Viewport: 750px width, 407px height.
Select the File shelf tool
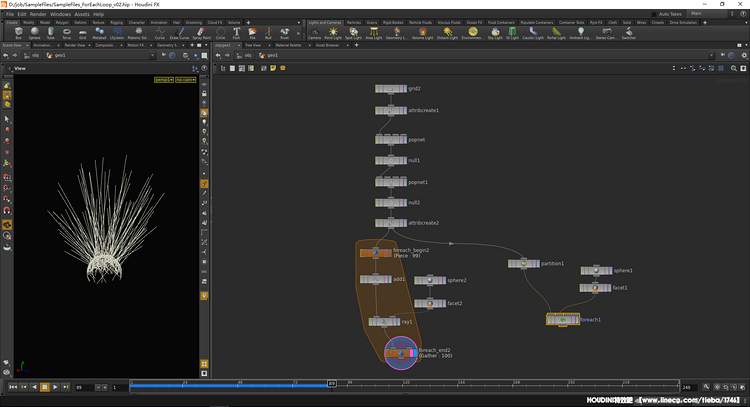(x=253, y=33)
